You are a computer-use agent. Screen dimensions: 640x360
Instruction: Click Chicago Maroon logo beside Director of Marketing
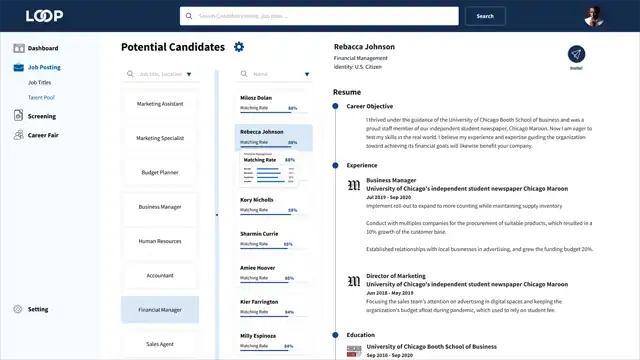pyautogui.click(x=354, y=281)
